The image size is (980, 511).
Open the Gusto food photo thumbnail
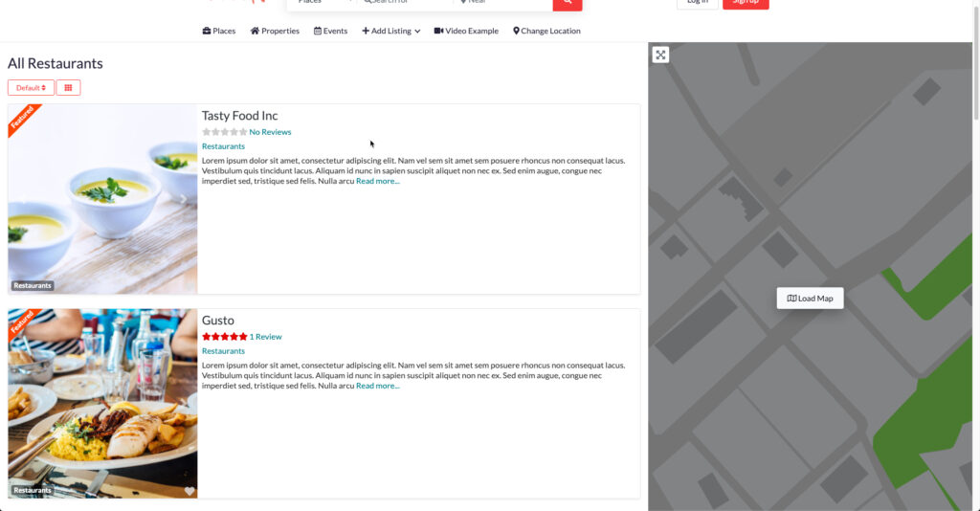[102, 404]
